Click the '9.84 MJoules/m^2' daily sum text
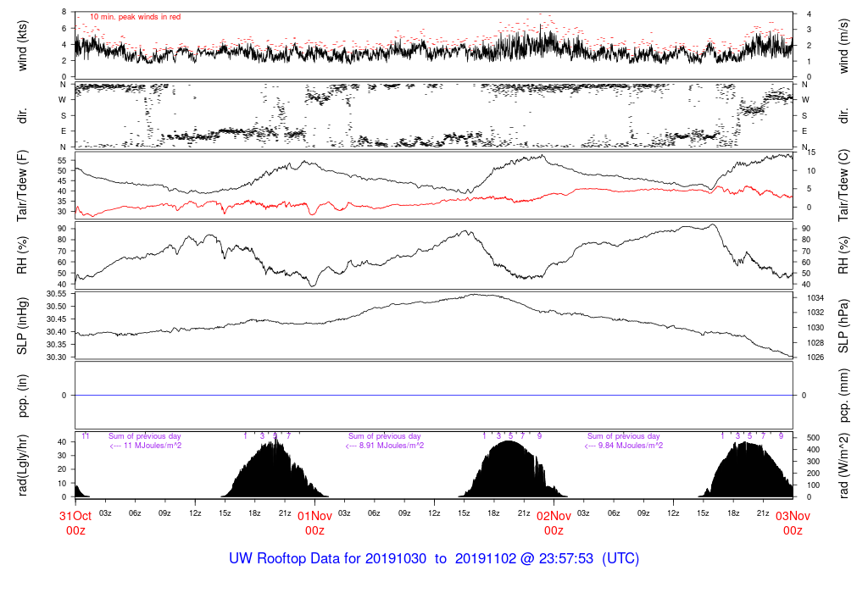 (624, 446)
